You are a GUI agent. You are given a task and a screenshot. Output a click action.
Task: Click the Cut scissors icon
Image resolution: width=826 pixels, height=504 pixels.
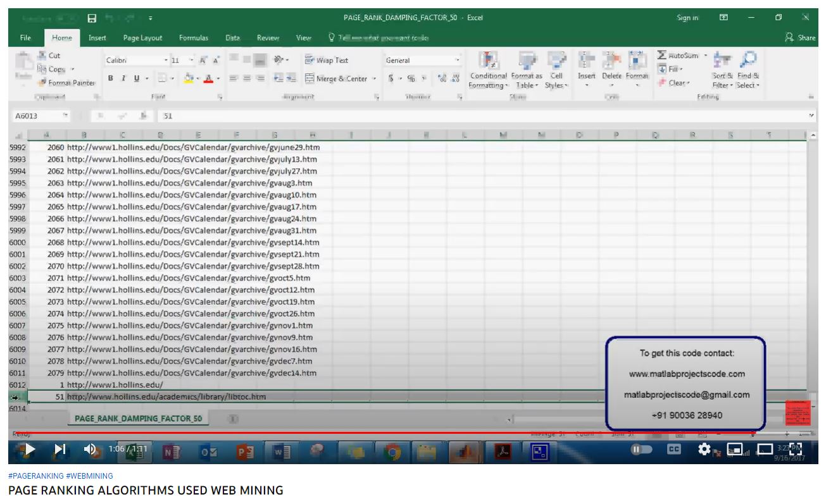tap(42, 56)
